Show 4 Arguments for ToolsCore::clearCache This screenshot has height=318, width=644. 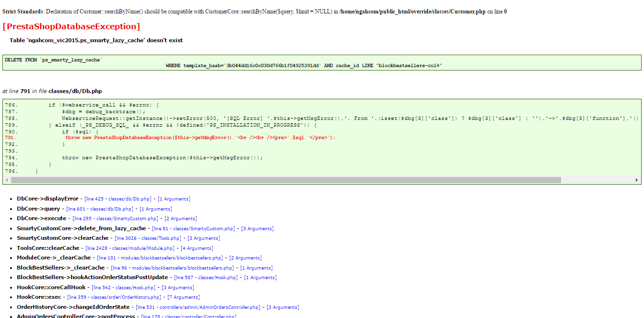pos(197,248)
